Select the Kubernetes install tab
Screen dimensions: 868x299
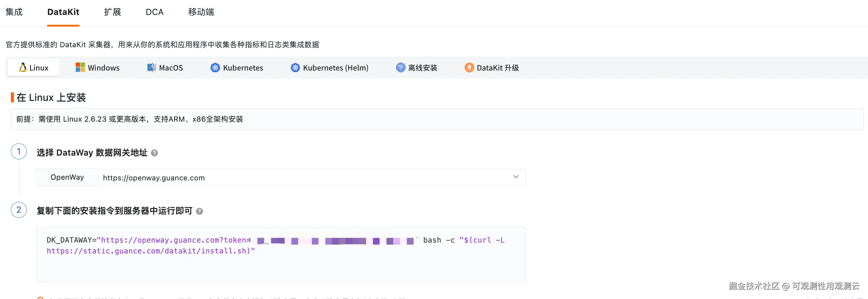coord(237,68)
